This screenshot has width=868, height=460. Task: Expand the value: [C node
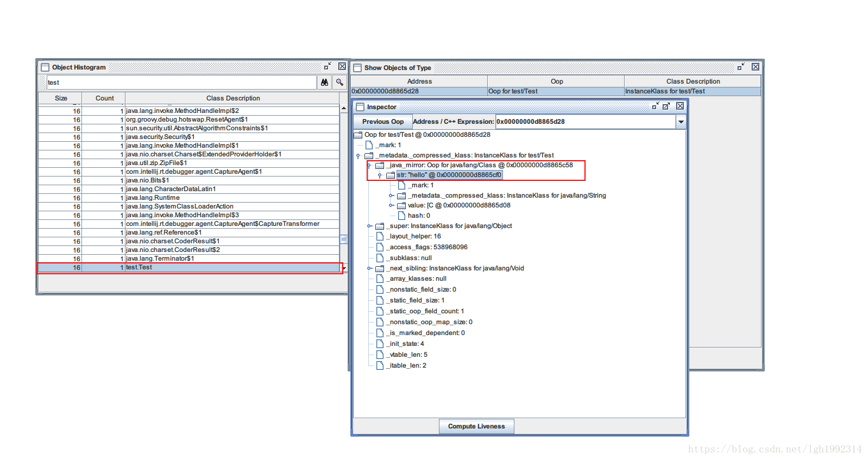[391, 205]
